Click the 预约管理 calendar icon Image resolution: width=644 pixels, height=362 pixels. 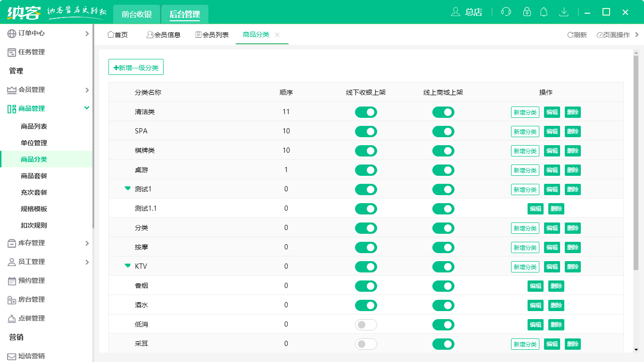pos(12,281)
